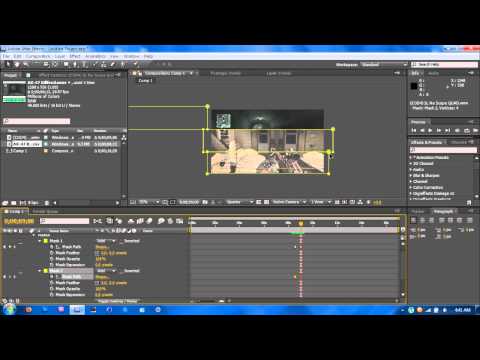Open the Mask 2 mode dropdown
Image resolution: width=480 pixels, height=360 pixels.
coord(106,271)
